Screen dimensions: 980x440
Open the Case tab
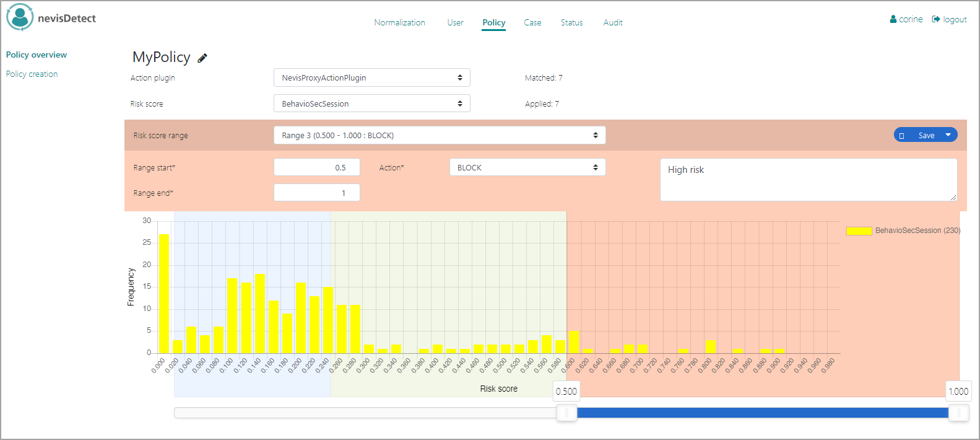coord(532,23)
